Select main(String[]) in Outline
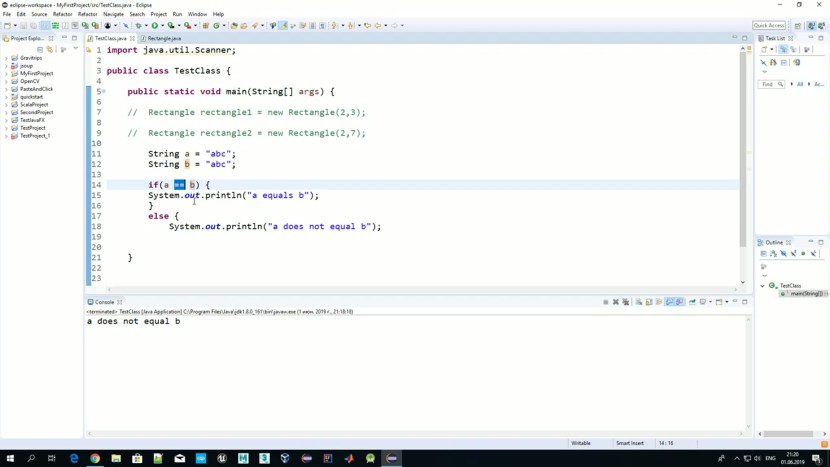This screenshot has width=830, height=467. click(x=805, y=294)
